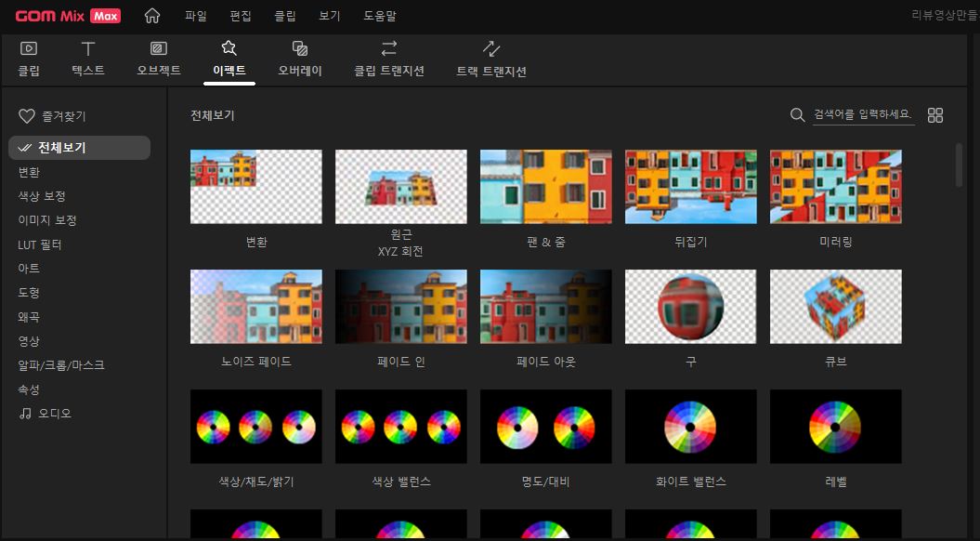
Task: Open the 오디오 category with music note
Action: tap(45, 414)
